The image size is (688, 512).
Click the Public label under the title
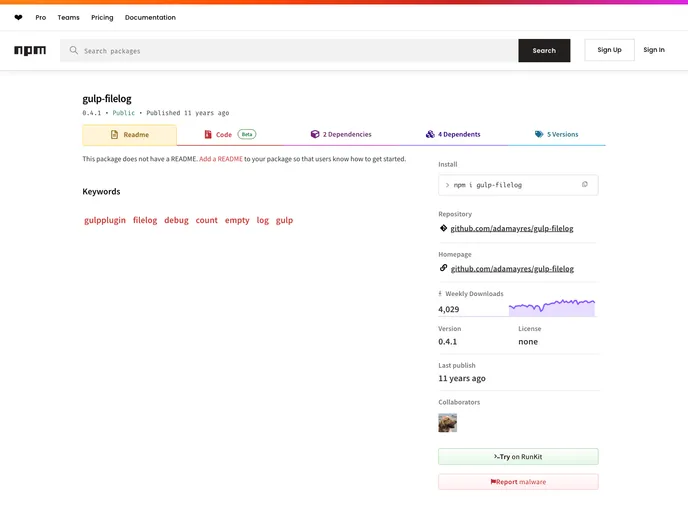click(124, 113)
